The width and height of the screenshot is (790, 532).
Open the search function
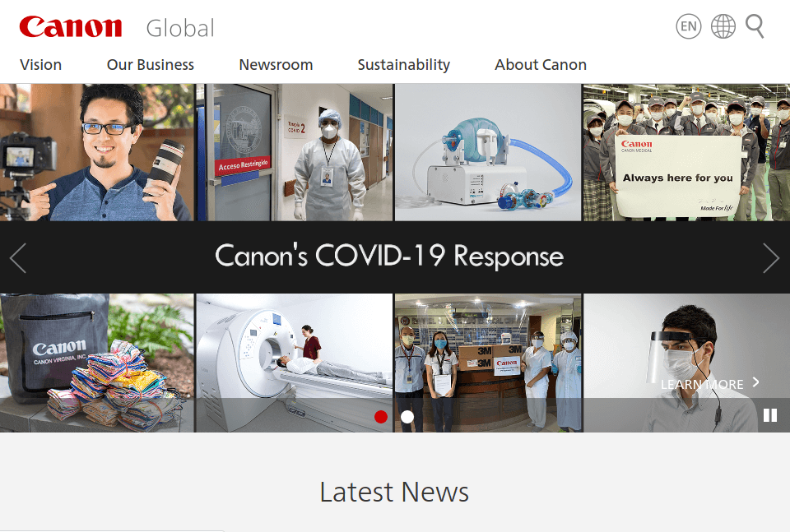tap(755, 25)
